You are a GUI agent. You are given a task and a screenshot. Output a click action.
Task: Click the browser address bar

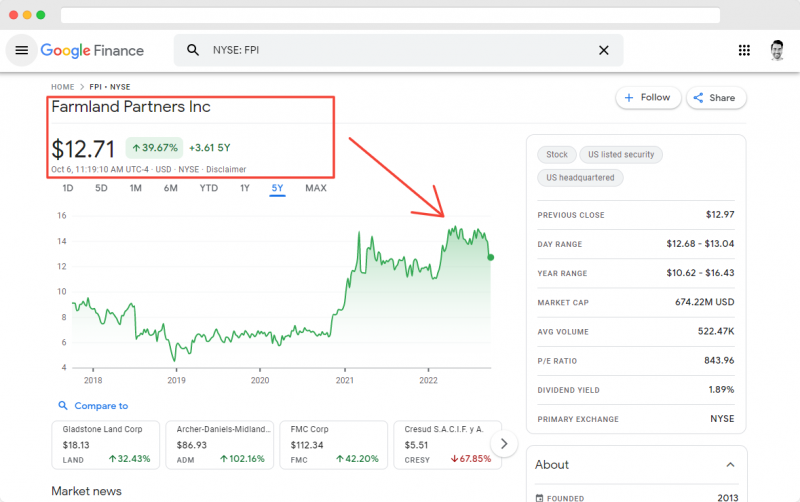(390, 15)
